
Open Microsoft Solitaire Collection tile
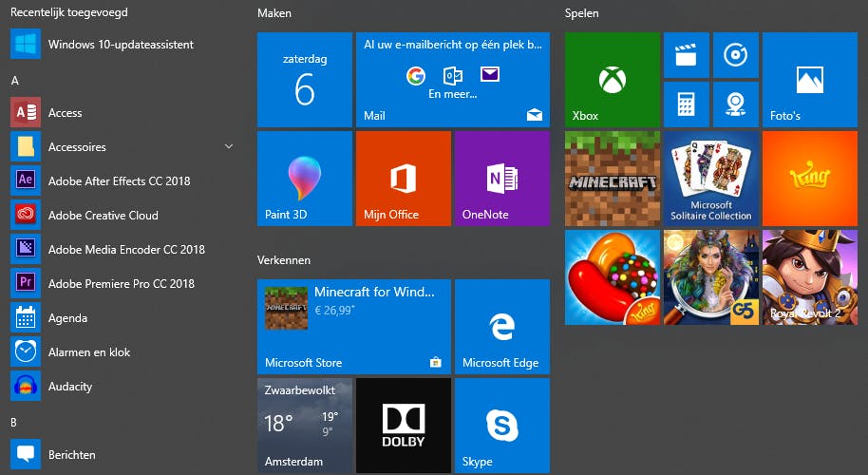(711, 179)
